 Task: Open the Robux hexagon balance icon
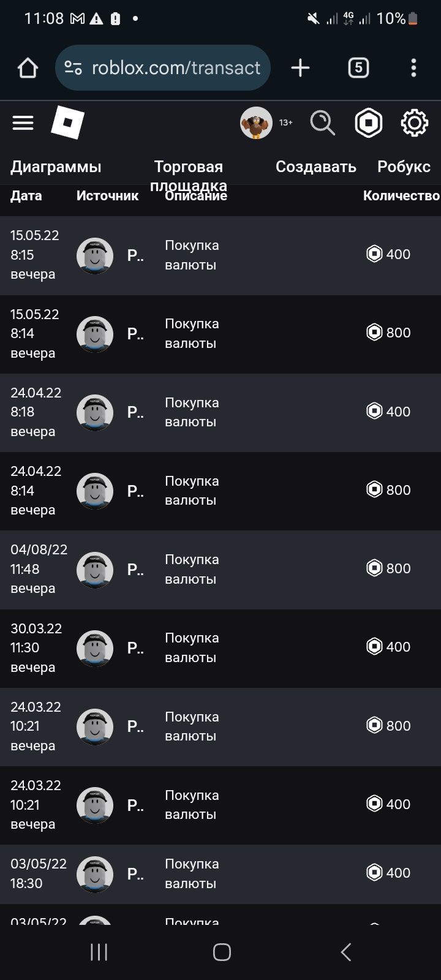click(369, 123)
